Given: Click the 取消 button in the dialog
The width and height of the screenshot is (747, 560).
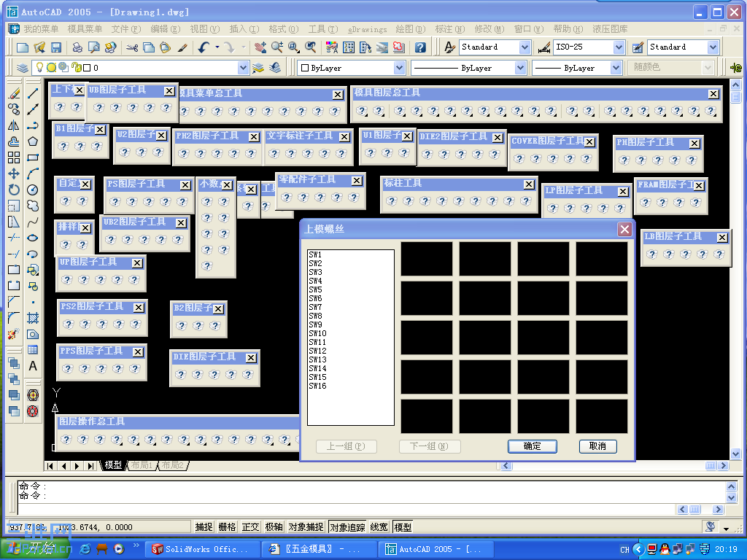Looking at the screenshot, I should (x=597, y=447).
